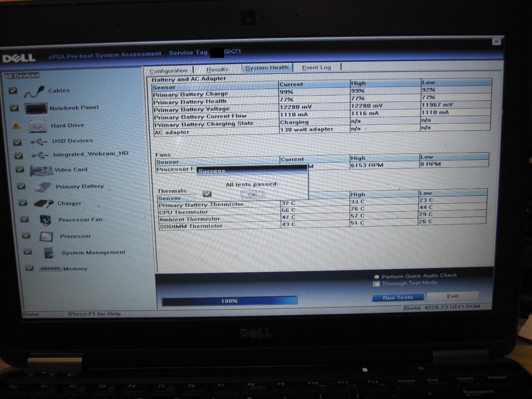Click the Primary Battery Charging State label
The image size is (532, 399).
[204, 124]
